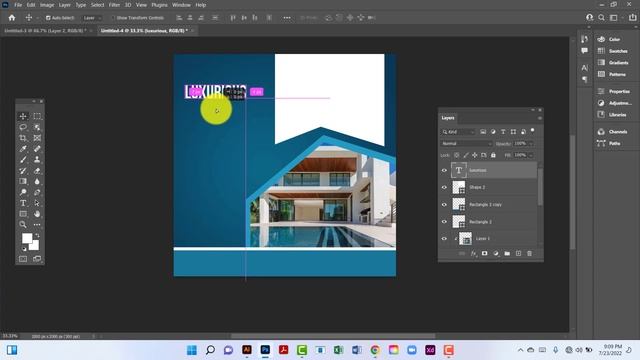Select the Object Selection tool
The image size is (640, 360).
pos(37,127)
